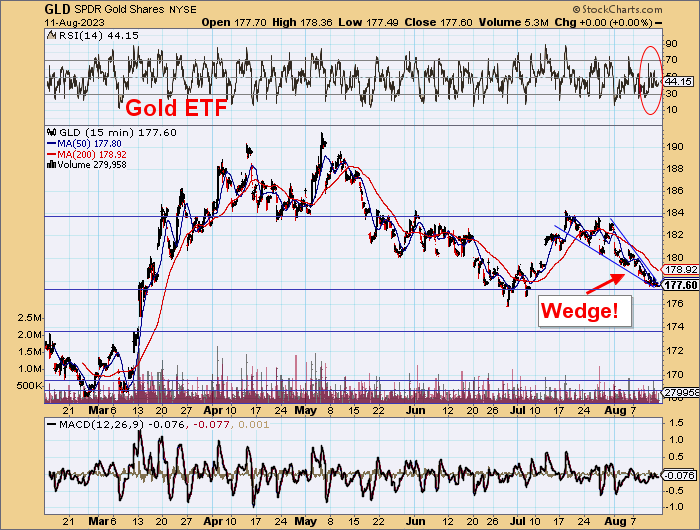700x530 pixels.
Task: Click the 44.15 RSI value tag
Action: (x=678, y=81)
